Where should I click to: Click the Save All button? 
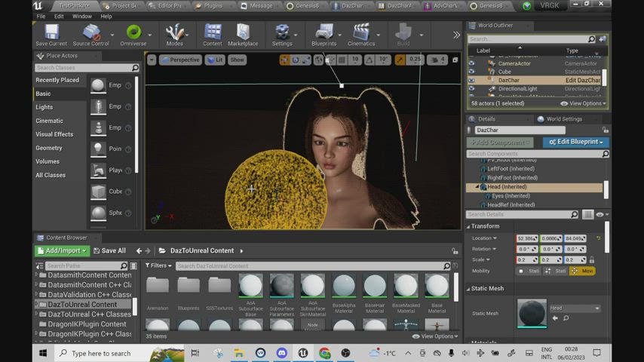tap(109, 250)
